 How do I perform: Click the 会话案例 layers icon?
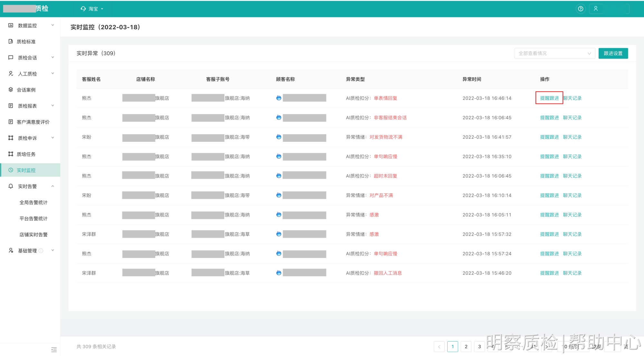point(11,89)
